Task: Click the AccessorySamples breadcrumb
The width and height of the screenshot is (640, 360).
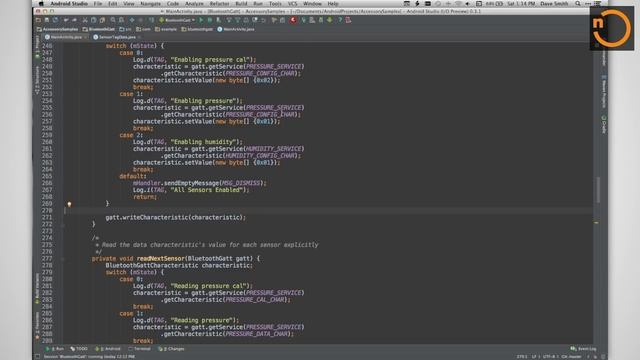Action: tap(57, 29)
